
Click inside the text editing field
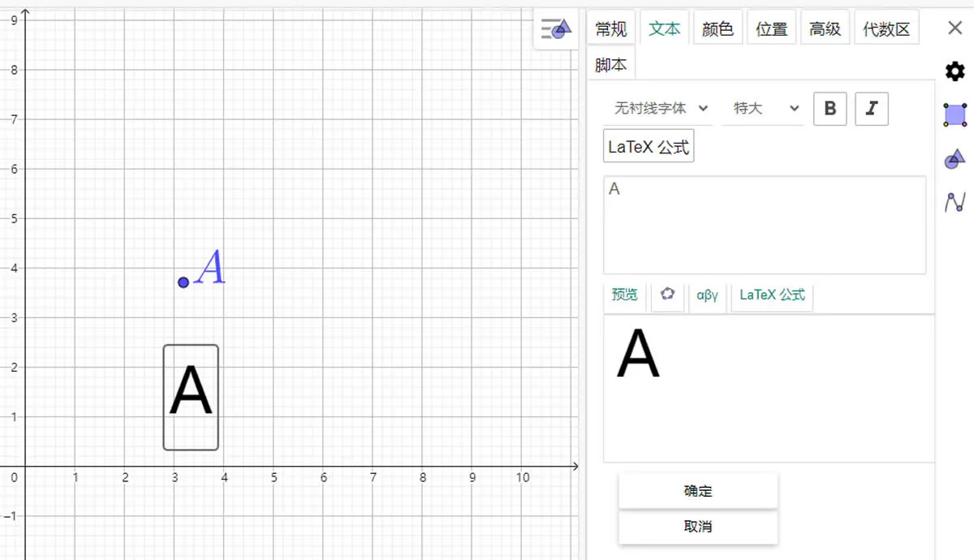click(764, 226)
